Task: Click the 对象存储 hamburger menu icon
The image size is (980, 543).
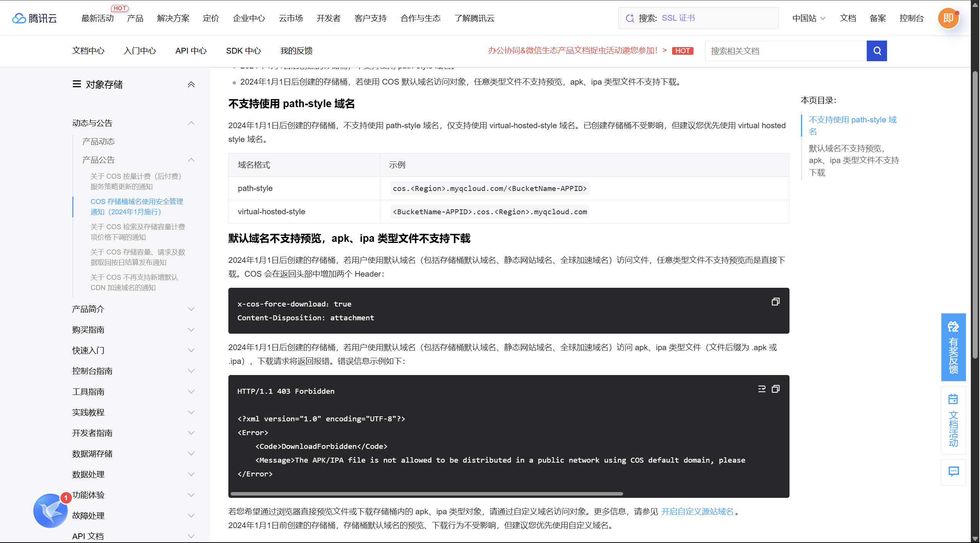Action: click(x=77, y=84)
